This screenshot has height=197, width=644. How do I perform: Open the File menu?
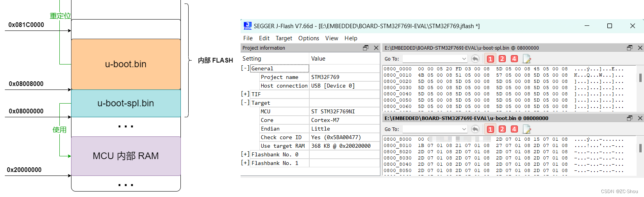coord(248,38)
